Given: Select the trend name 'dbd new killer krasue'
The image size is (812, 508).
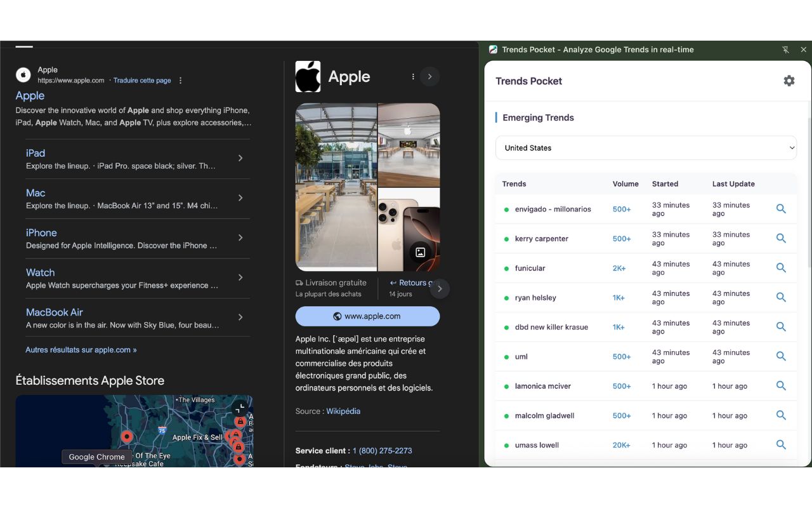Looking at the screenshot, I should (551, 327).
